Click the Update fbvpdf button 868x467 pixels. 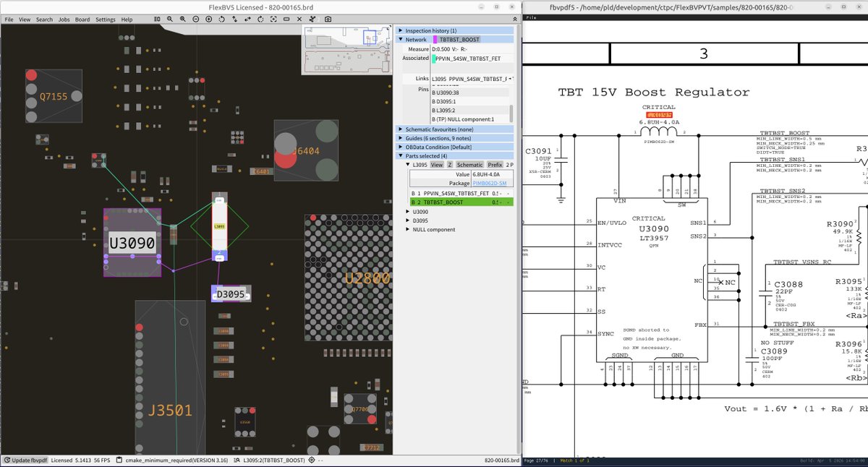tap(27, 460)
